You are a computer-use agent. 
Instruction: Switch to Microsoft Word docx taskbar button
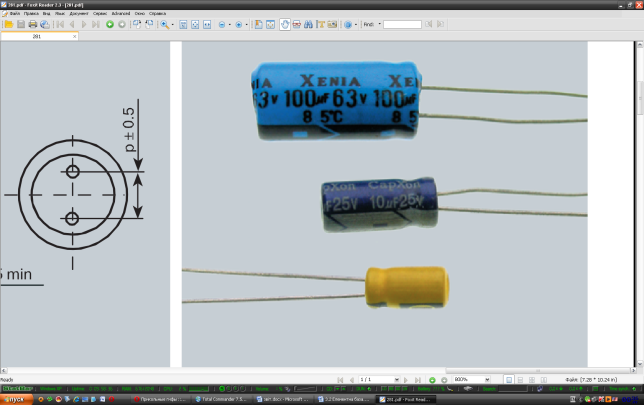point(283,399)
